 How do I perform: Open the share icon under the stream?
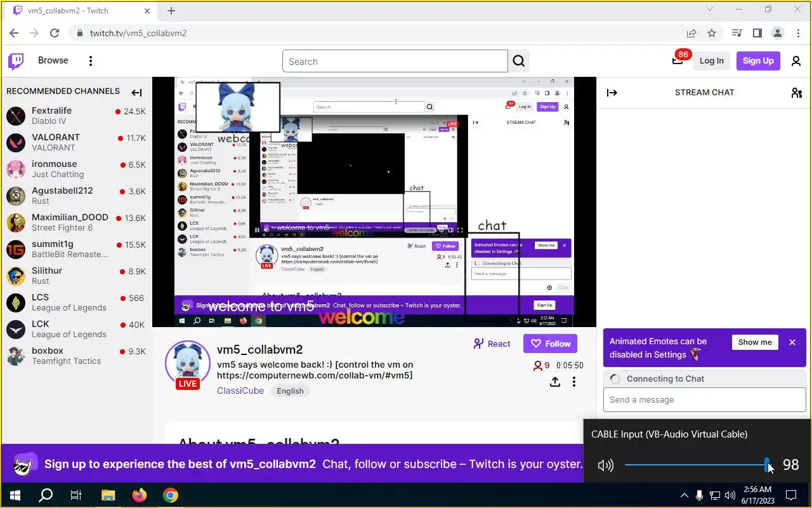click(x=555, y=382)
